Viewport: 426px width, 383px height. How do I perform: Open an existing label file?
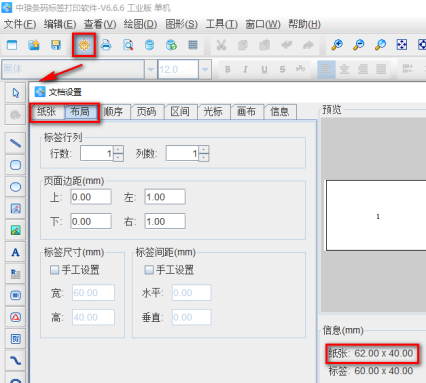point(34,45)
